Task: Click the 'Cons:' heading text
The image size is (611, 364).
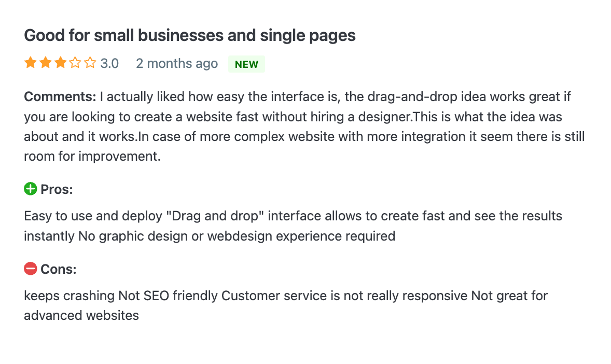Action: tap(58, 270)
